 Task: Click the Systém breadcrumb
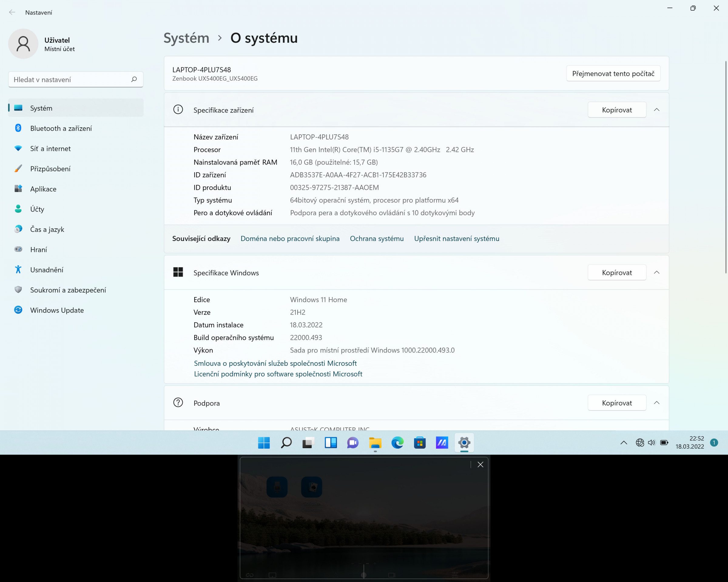click(x=186, y=38)
